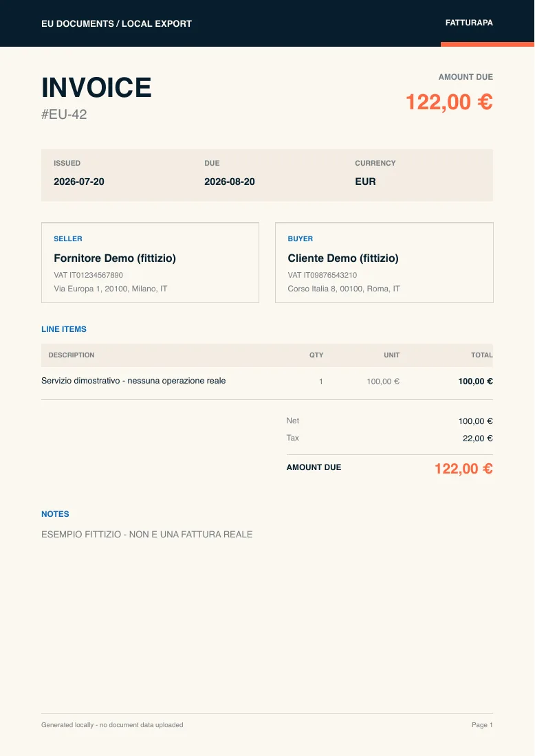Screen dimensions: 535x756
Task: Click the NOTES section heading
Action: 55,514
